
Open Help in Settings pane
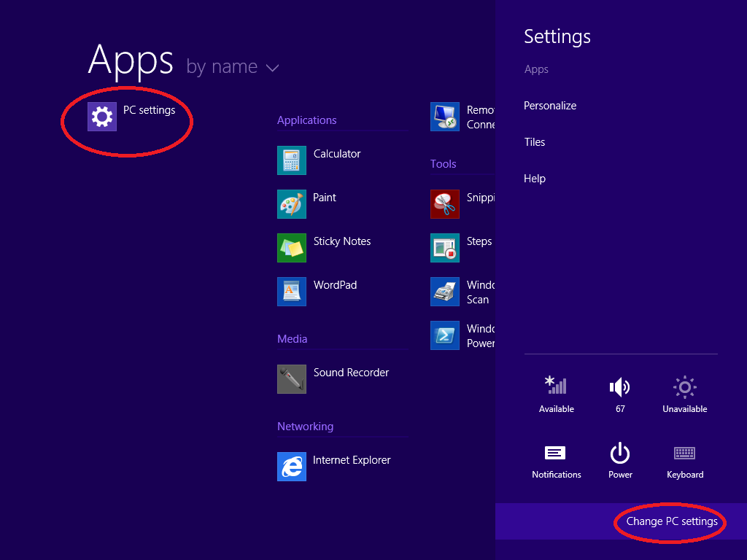(535, 179)
